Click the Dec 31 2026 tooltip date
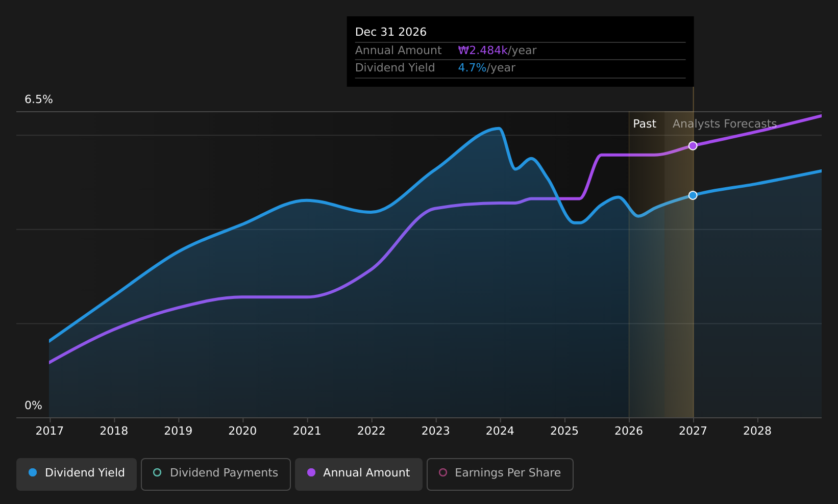The height and width of the screenshot is (504, 838). pos(391,32)
